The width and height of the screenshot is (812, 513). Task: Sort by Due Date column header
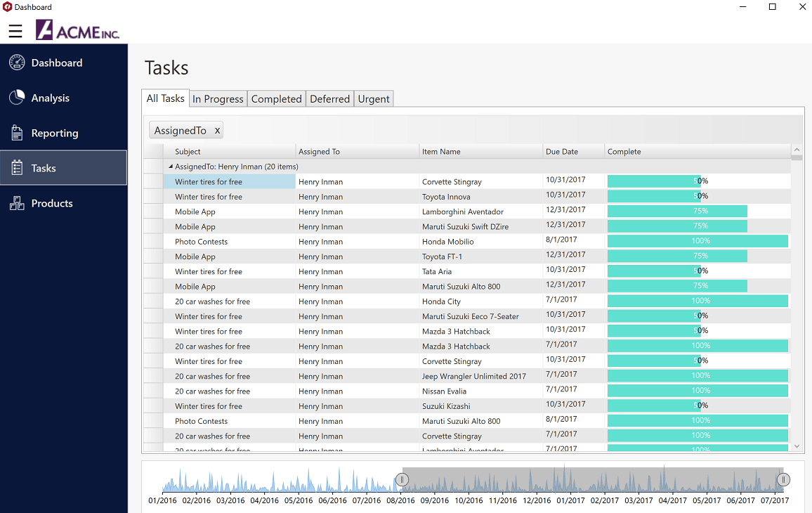click(x=574, y=152)
